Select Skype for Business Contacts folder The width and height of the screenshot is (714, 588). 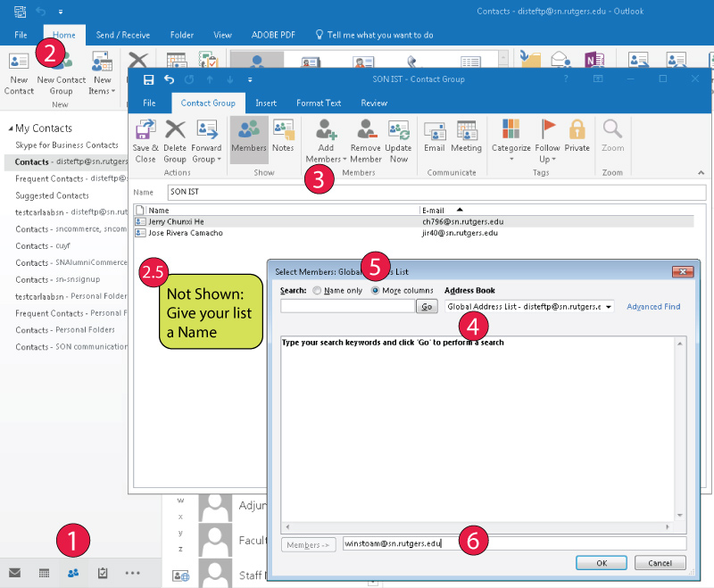coord(66,145)
